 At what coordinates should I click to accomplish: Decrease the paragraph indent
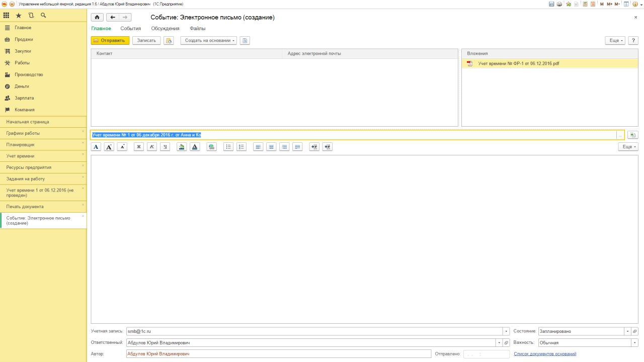(328, 147)
